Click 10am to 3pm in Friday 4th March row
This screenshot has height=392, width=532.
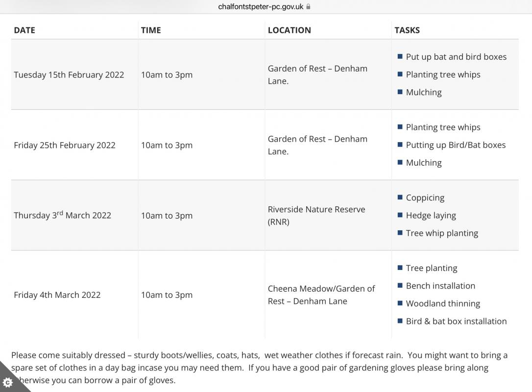click(167, 295)
